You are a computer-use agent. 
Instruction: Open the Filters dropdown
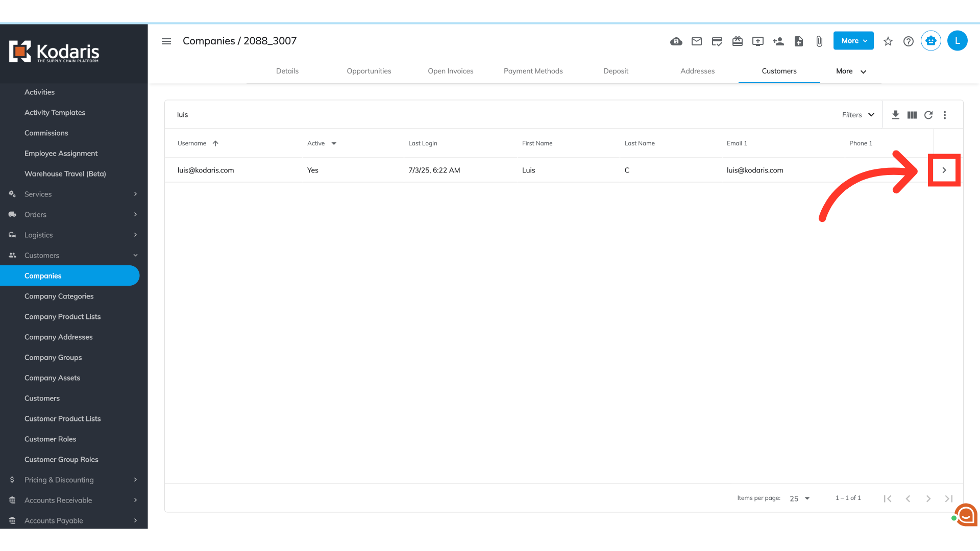[x=858, y=115]
